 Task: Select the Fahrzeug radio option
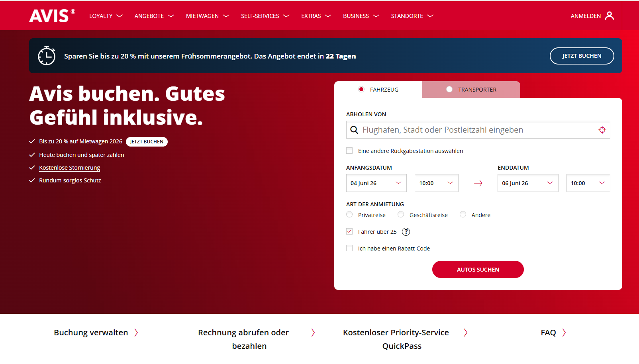tap(361, 89)
